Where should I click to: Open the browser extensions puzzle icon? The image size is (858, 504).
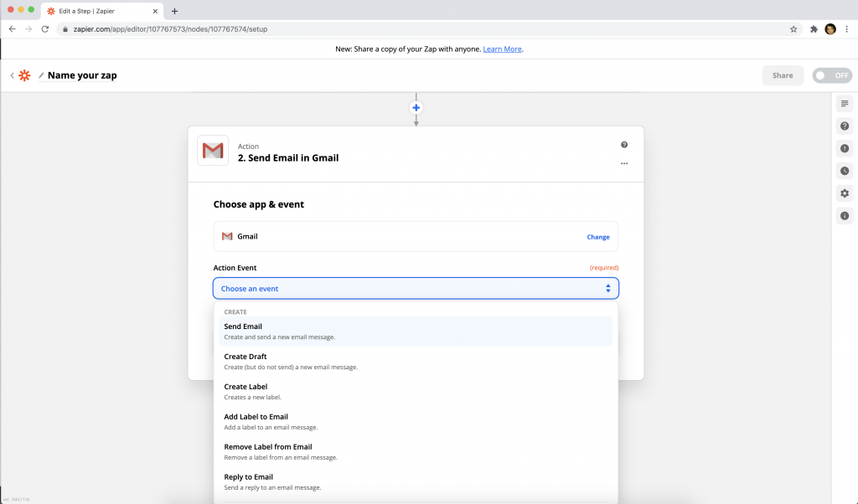(x=814, y=29)
